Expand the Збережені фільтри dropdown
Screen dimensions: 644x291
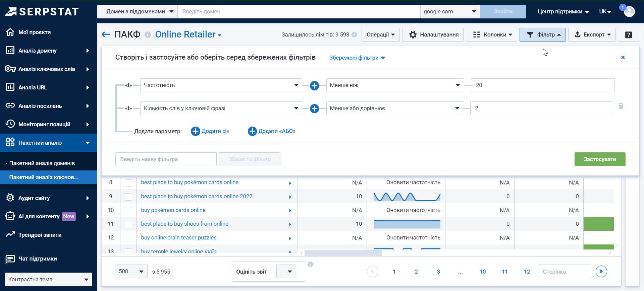pos(357,58)
